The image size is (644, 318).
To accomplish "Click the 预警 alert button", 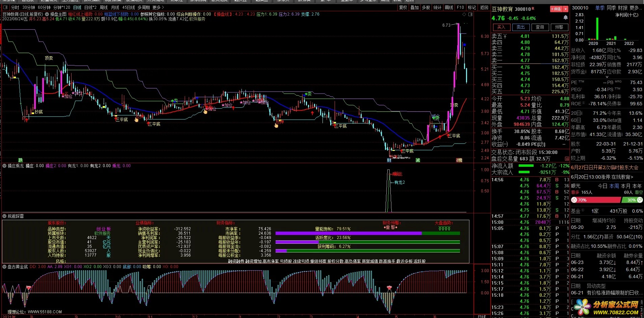I will coord(559,27).
